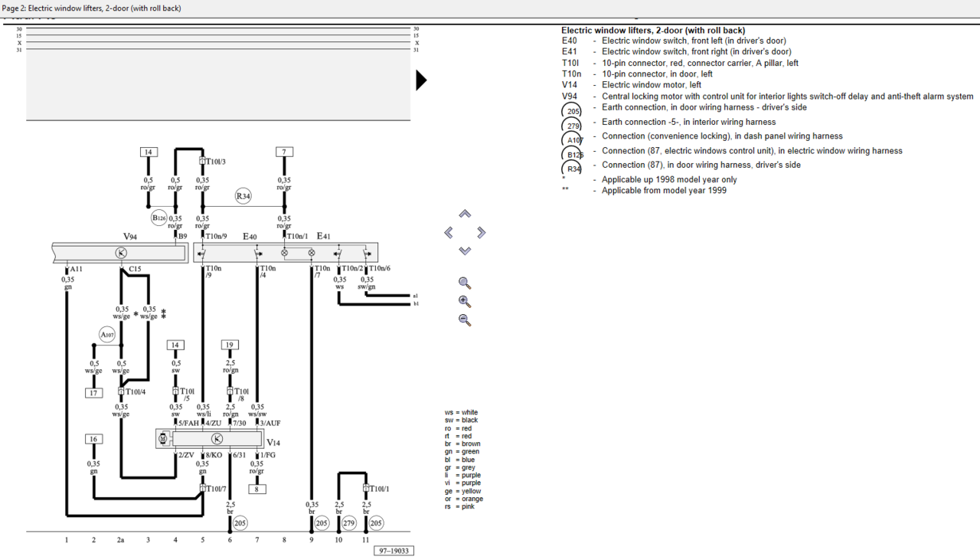Click the B126 connection circle in the diagram

coord(159,218)
